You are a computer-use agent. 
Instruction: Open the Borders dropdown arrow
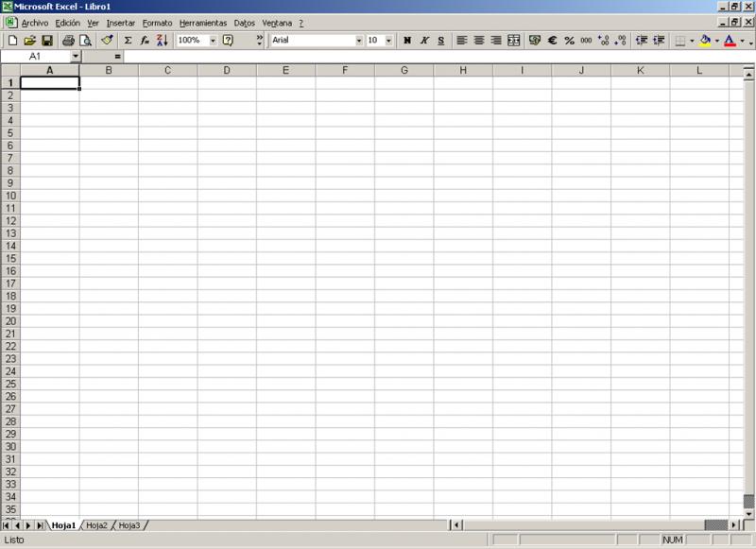click(x=692, y=41)
